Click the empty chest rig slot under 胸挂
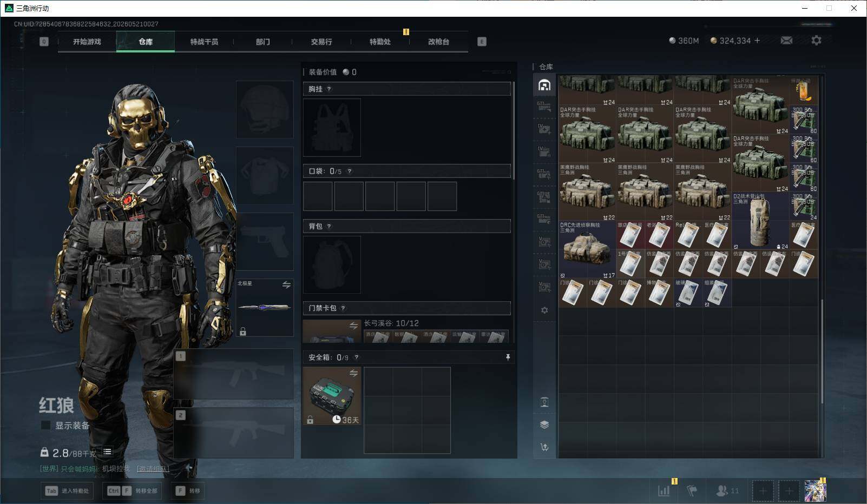867x504 pixels. (332, 128)
